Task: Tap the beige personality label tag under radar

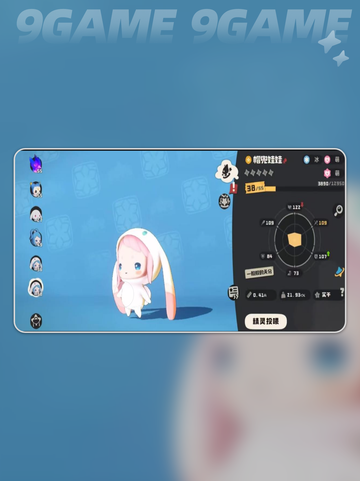Action: pyautogui.click(x=259, y=273)
